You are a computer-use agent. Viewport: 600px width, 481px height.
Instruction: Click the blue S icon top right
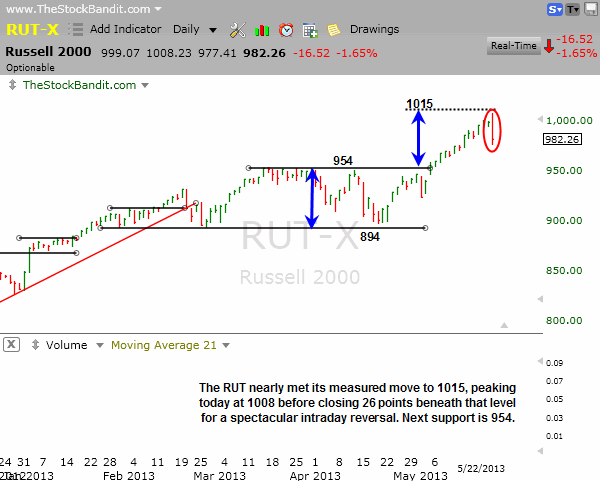coord(554,10)
